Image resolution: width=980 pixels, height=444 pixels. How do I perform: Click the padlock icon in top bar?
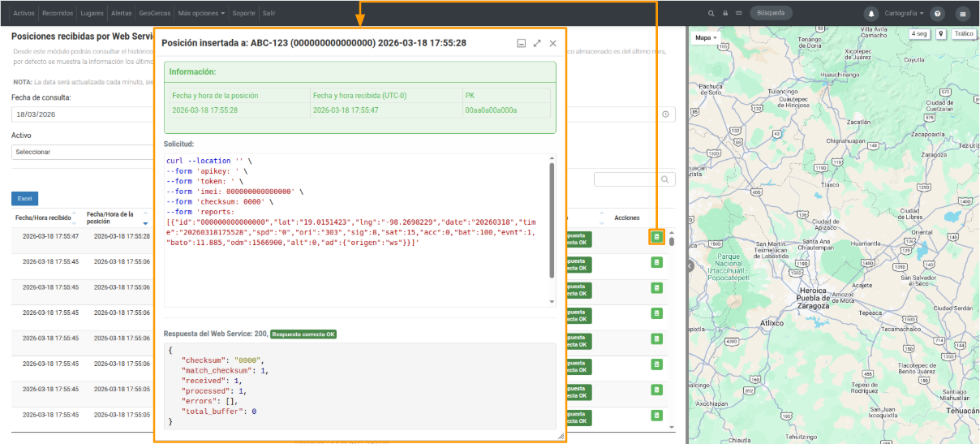click(725, 14)
